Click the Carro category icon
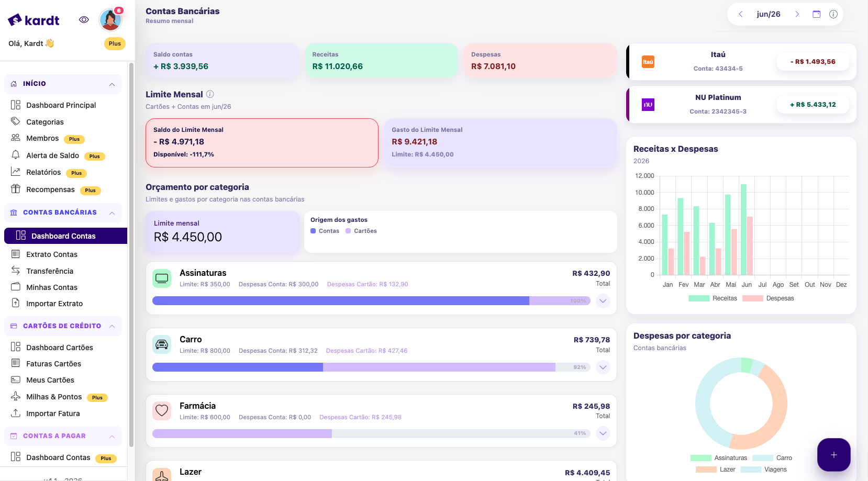Image resolution: width=868 pixels, height=481 pixels. coord(162,344)
